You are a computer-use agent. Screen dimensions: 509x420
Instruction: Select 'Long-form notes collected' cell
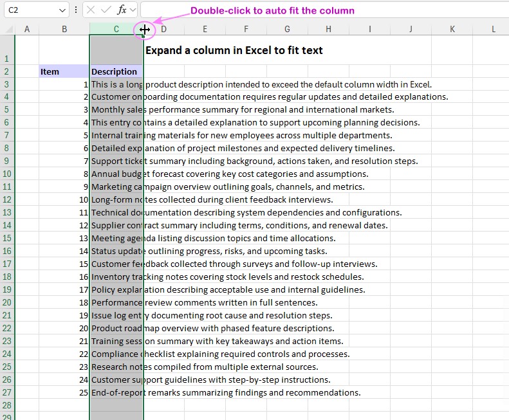coord(116,199)
